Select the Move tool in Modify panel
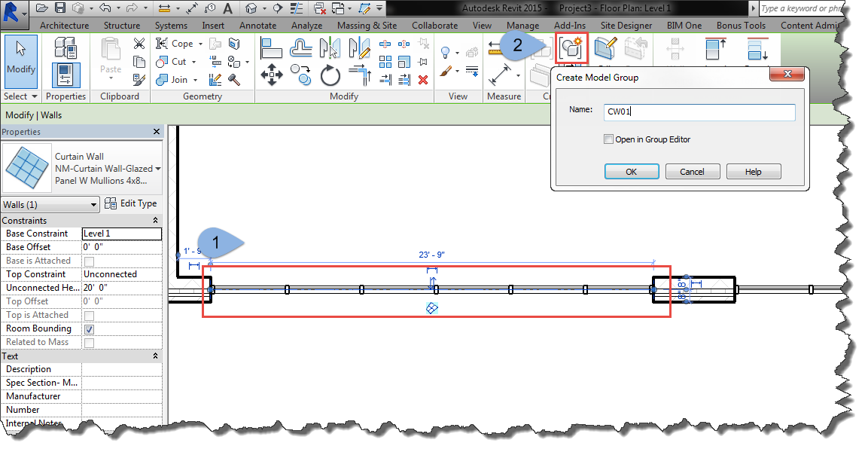Image resolution: width=868 pixels, height=452 pixels. pyautogui.click(x=272, y=75)
